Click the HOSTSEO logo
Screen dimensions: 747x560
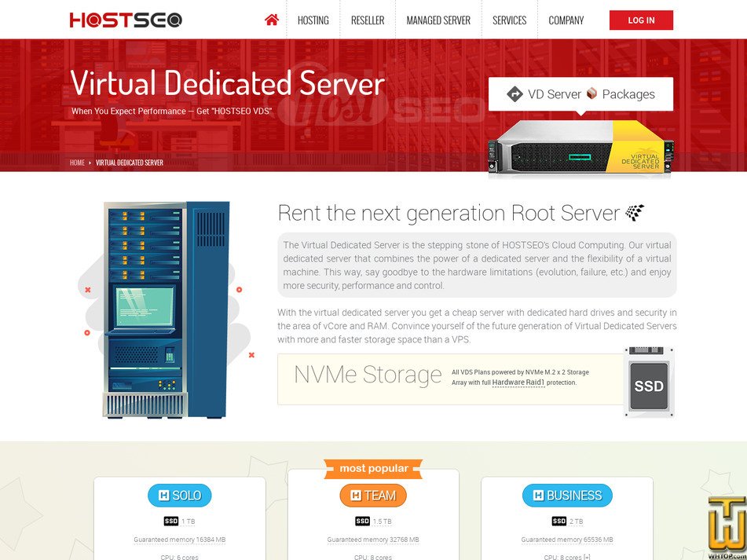128,19
